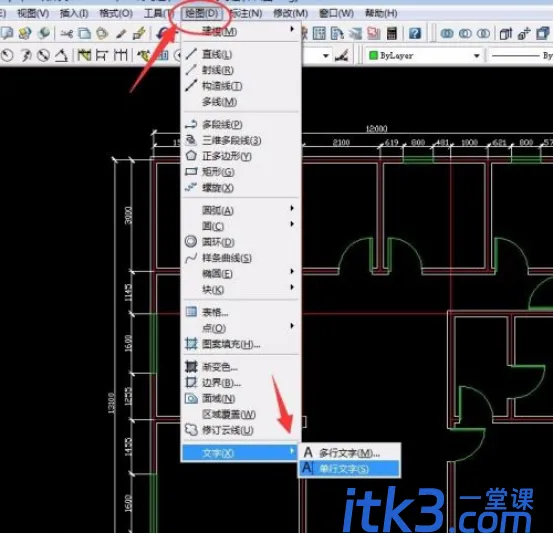The height and width of the screenshot is (534, 554).
Task: Choose 多行文字(M)... menu entry
Action: click(x=349, y=453)
